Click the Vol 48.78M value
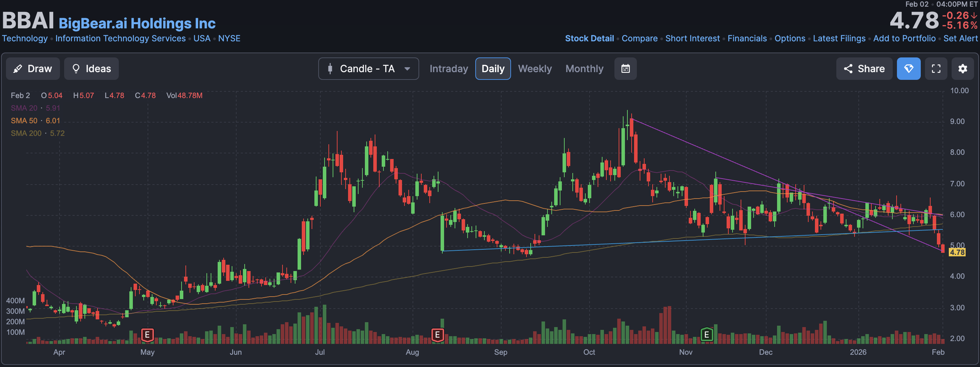 pos(184,96)
